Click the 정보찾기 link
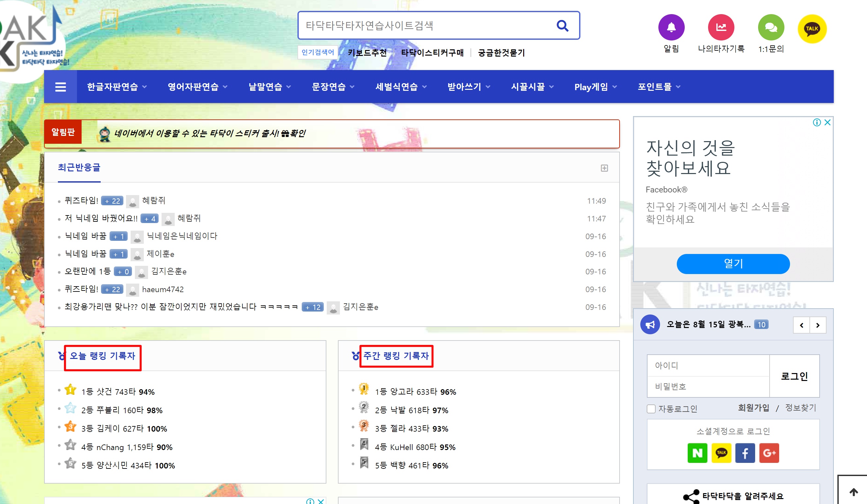Image resolution: width=867 pixels, height=504 pixels. (x=801, y=408)
